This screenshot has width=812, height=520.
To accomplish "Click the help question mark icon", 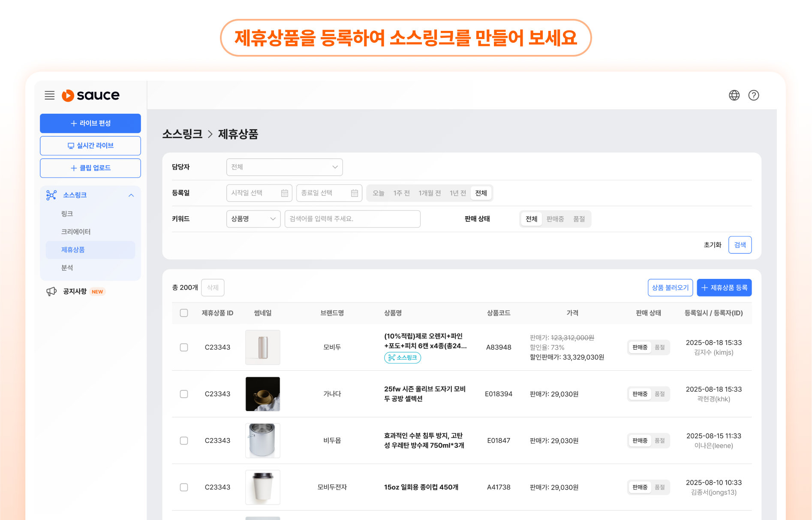I will pos(753,95).
